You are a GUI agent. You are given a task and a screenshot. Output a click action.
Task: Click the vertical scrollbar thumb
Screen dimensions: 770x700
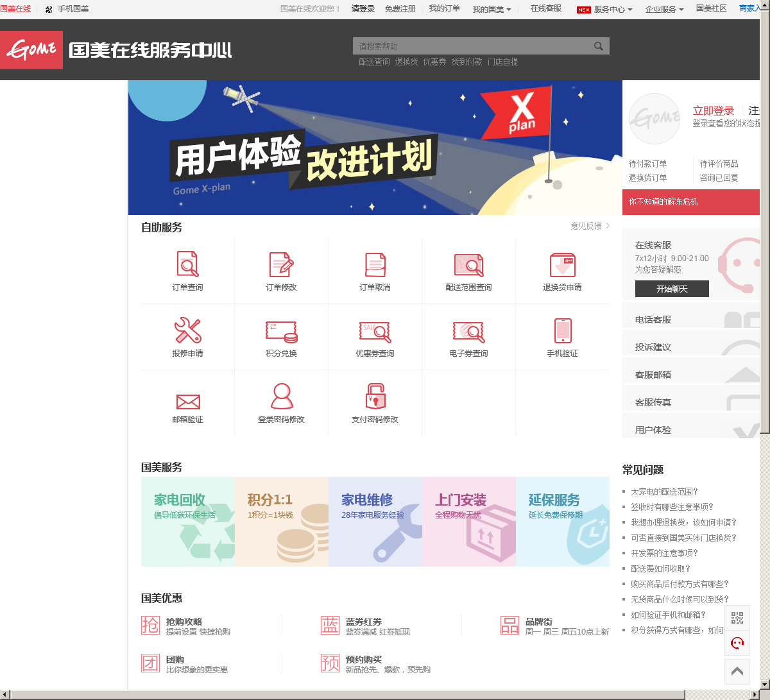765,223
